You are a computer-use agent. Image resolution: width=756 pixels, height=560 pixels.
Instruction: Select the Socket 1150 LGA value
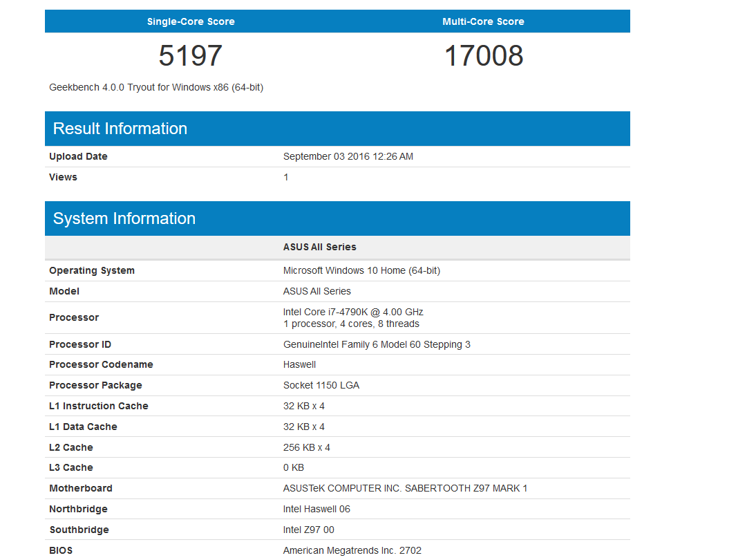point(321,385)
